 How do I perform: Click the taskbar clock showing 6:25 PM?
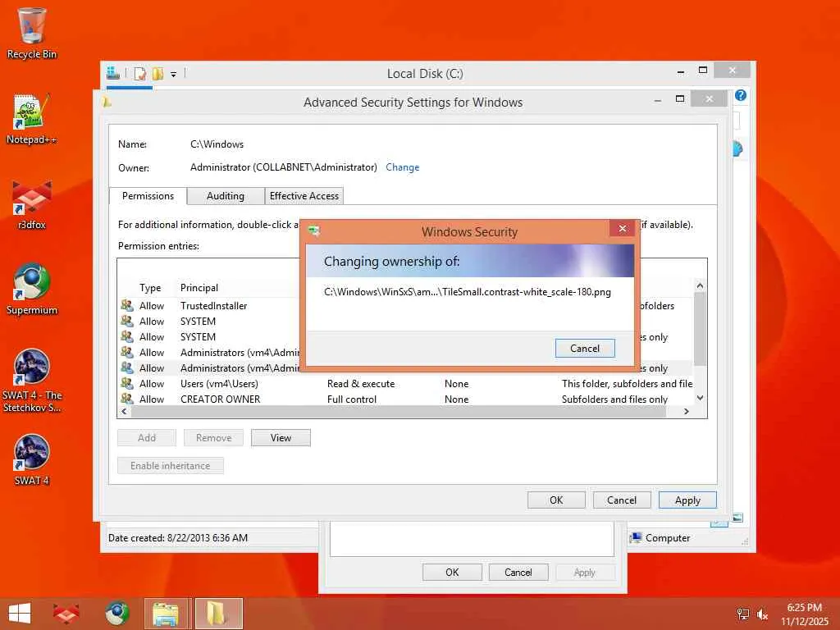(x=805, y=614)
